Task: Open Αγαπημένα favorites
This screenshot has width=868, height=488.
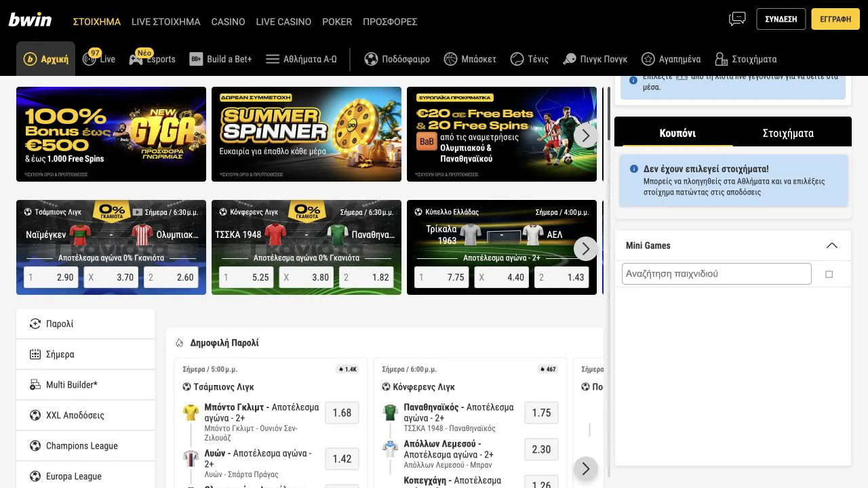Action: pyautogui.click(x=671, y=59)
